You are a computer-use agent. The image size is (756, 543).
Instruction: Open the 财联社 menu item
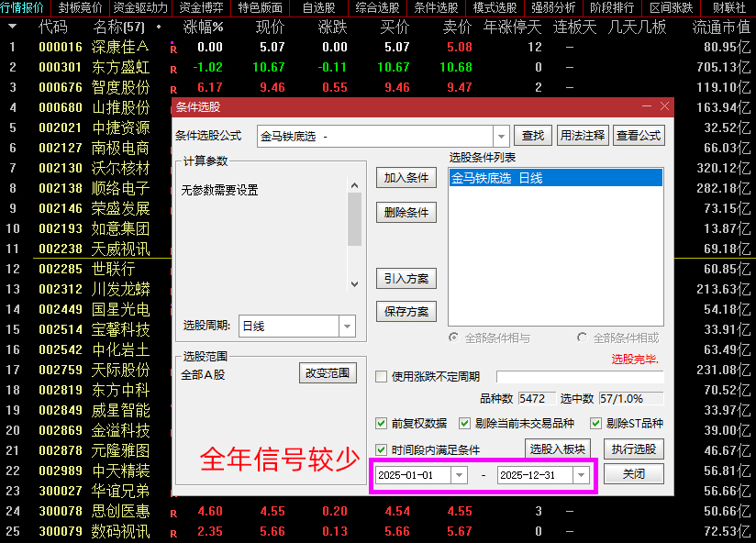point(729,7)
